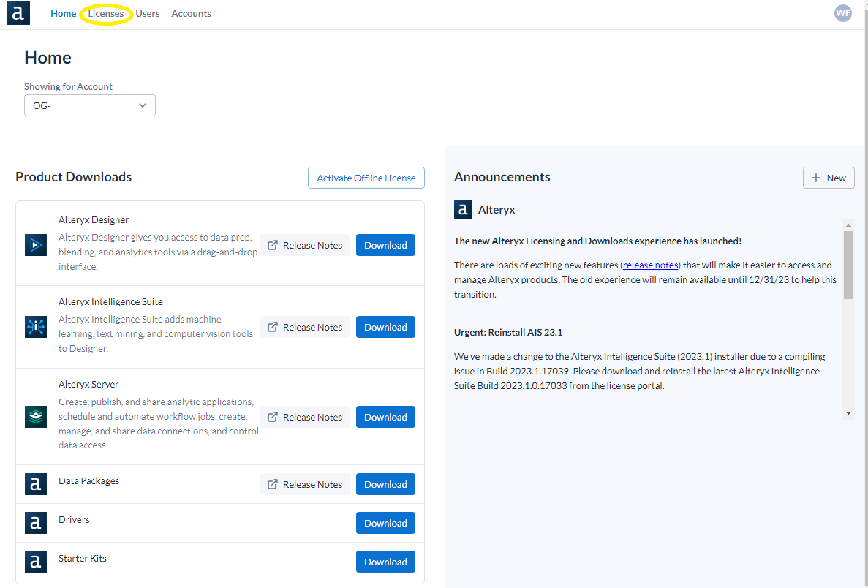Download Data Packages
Screen dimensions: 868x588
385,484
